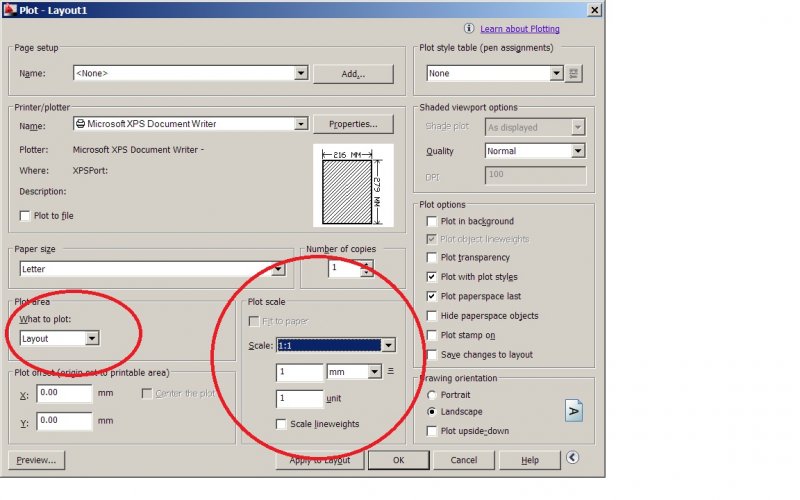Open the Scale 1:1 dropdown
The height and width of the screenshot is (500, 800).
(388, 345)
